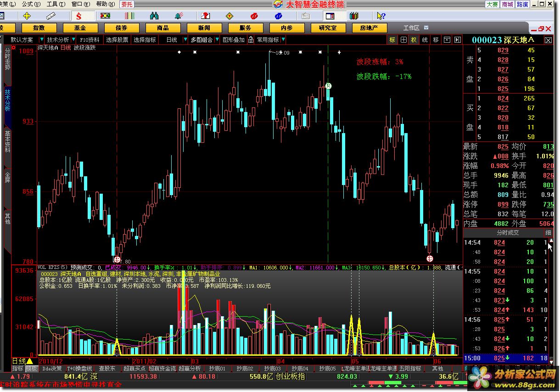Switch to the 基金 category tab

click(80, 28)
